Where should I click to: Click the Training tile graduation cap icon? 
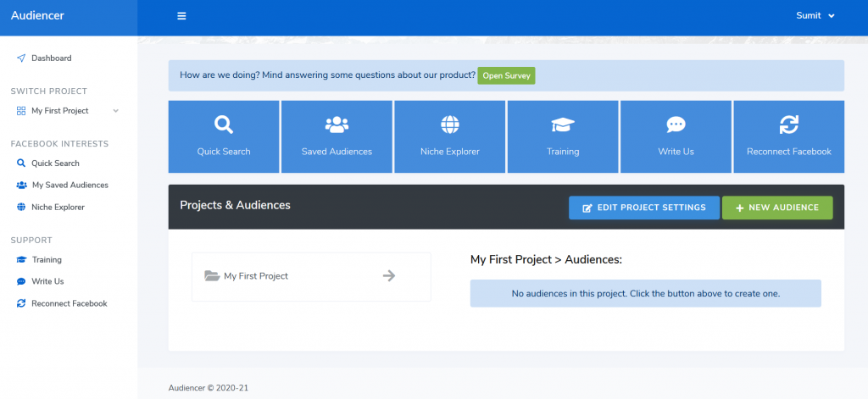click(x=563, y=125)
